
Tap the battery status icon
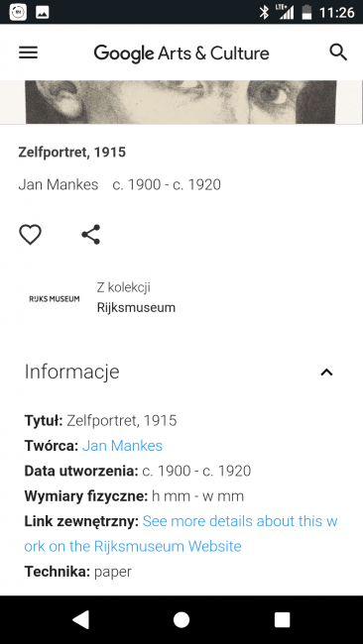306,12
